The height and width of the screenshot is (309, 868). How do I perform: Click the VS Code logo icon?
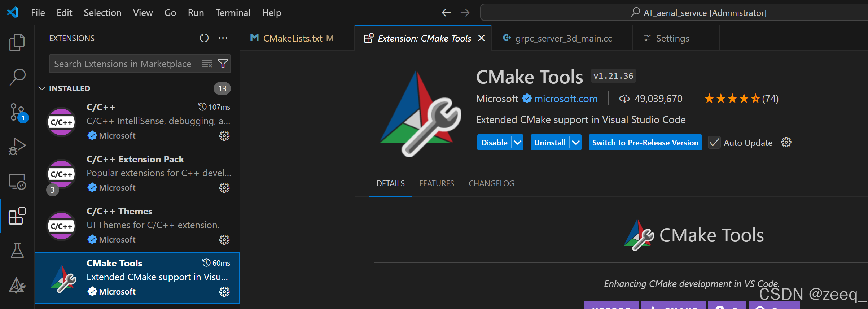[13, 12]
